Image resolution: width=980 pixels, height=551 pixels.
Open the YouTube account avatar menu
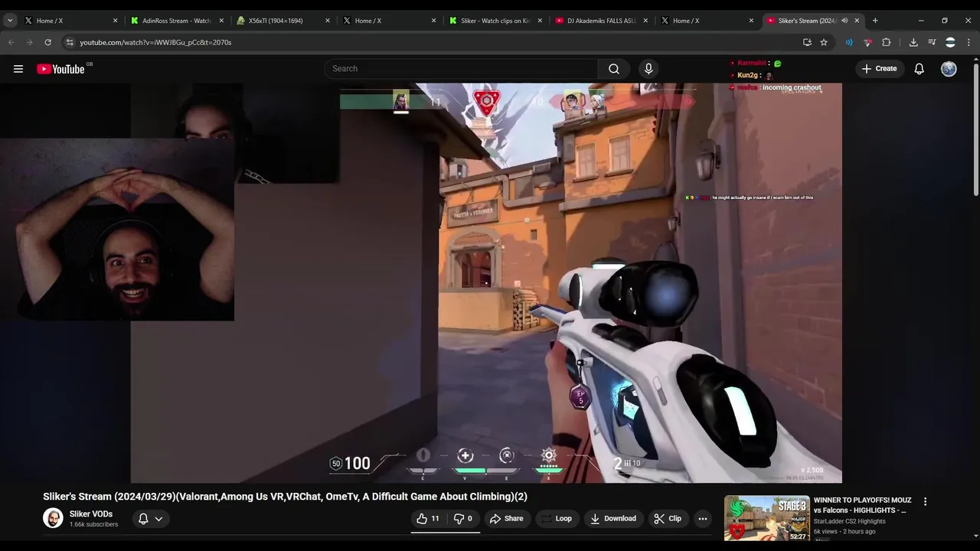click(949, 69)
